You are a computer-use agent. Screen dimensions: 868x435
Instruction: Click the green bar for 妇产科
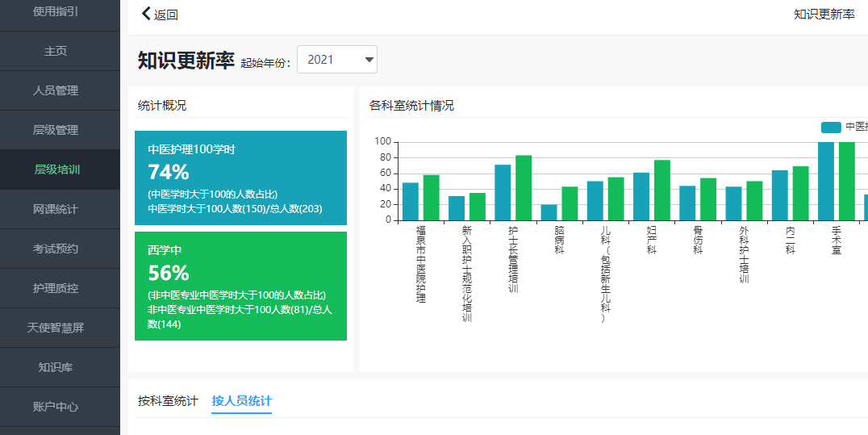662,190
